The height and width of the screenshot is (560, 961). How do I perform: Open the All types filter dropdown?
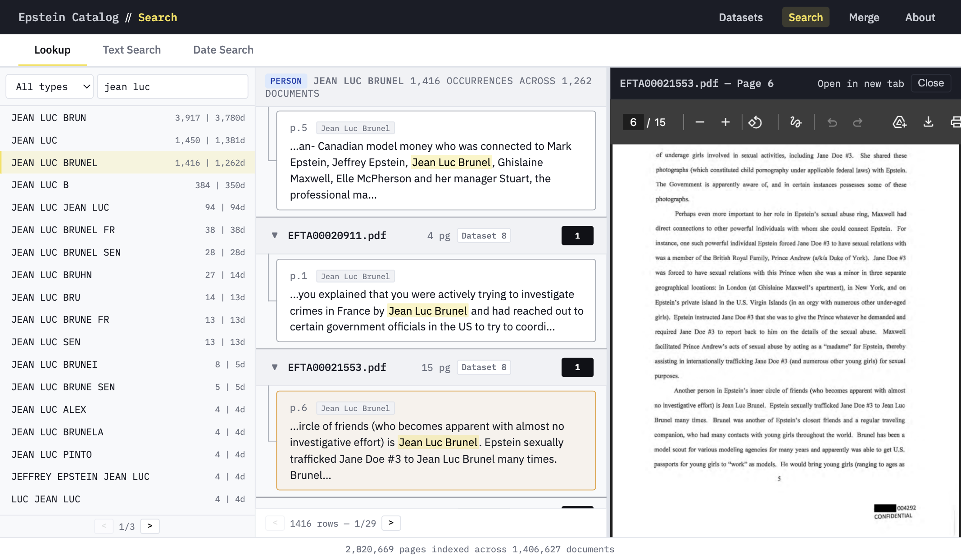pyautogui.click(x=50, y=86)
